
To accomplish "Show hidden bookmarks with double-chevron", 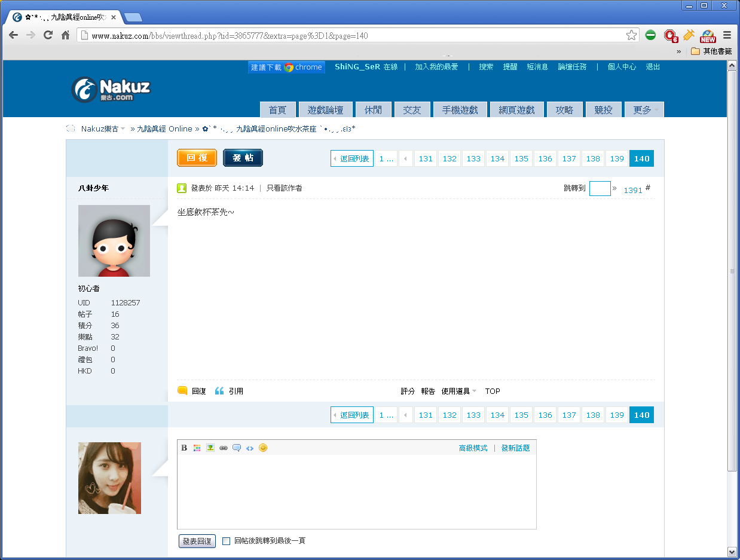I will [679, 51].
